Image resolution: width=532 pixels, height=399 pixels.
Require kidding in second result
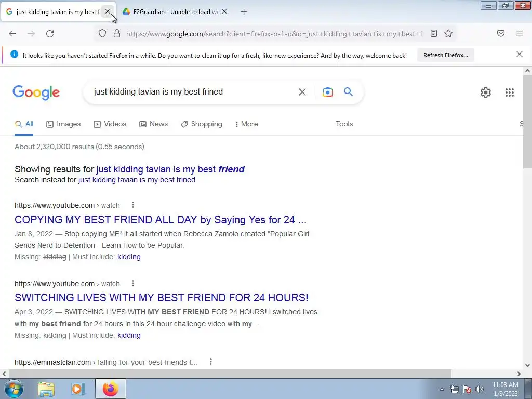coord(129,335)
